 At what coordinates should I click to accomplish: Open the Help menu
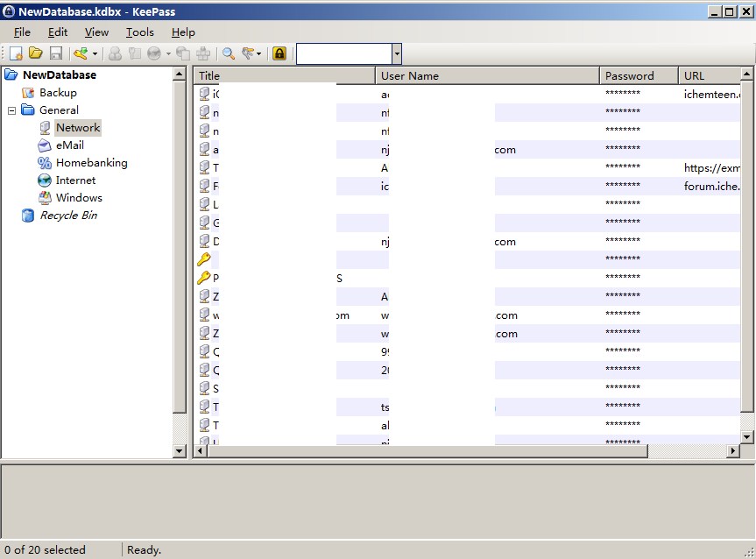183,32
